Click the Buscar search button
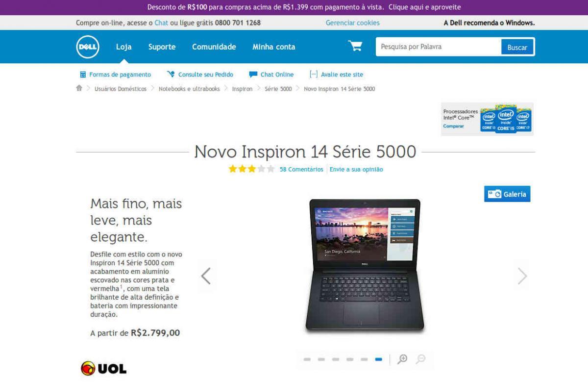Viewport: 588px width, 382px height. pos(517,47)
